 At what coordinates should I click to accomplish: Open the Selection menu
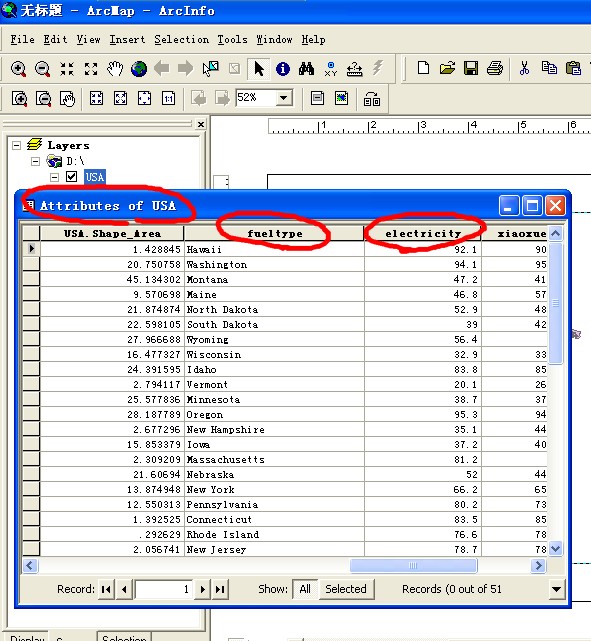click(181, 40)
